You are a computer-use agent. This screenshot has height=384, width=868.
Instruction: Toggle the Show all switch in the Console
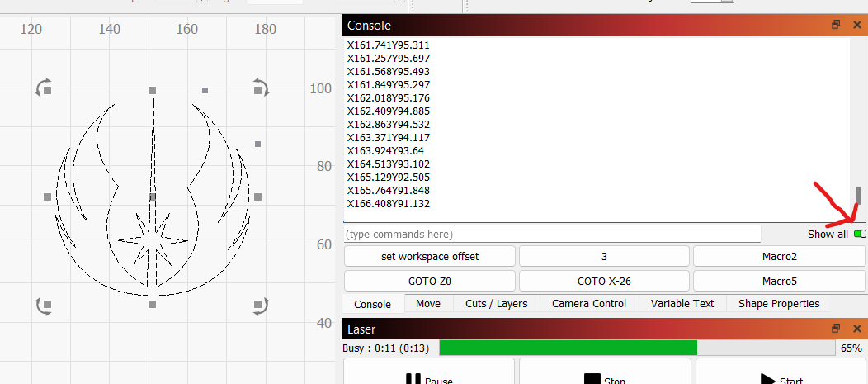coord(860,235)
